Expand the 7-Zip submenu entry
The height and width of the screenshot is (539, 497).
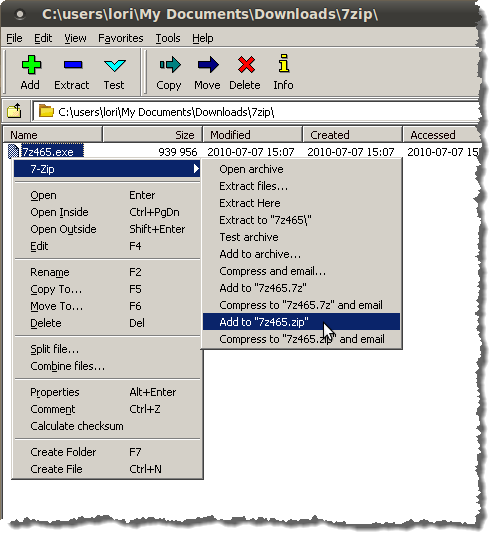click(107, 169)
